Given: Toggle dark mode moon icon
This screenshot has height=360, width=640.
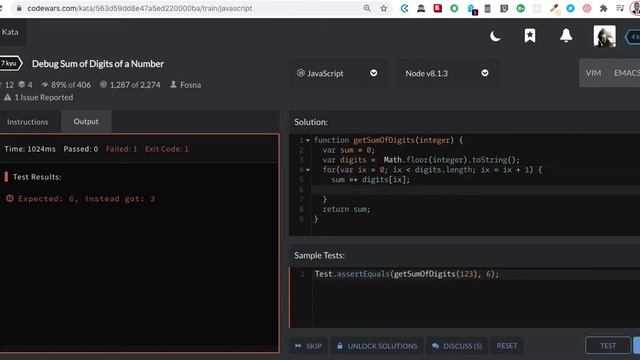Looking at the screenshot, I should [x=495, y=36].
